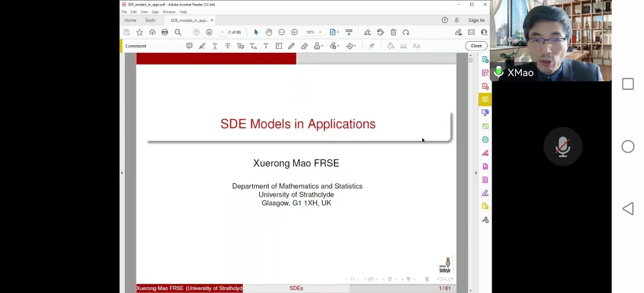Pick the eraser tool in Comment bar
Image resolution: width=644 pixels, height=293 pixels.
click(x=304, y=46)
